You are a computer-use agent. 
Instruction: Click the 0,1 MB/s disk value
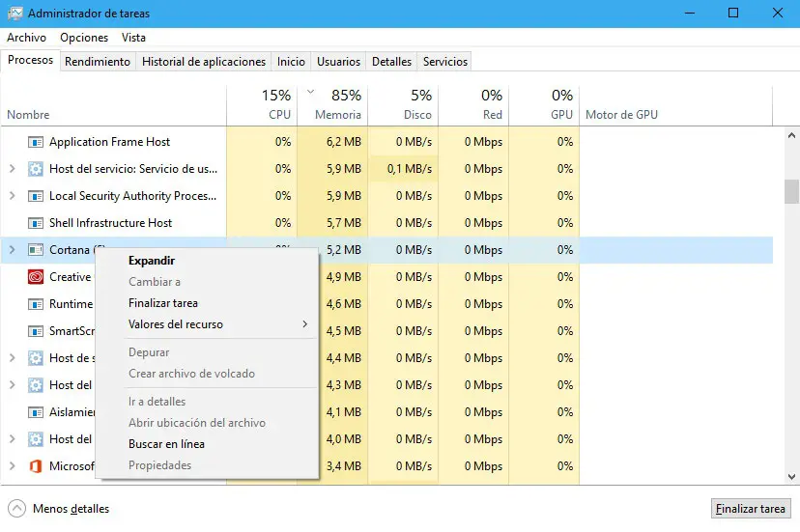point(410,169)
